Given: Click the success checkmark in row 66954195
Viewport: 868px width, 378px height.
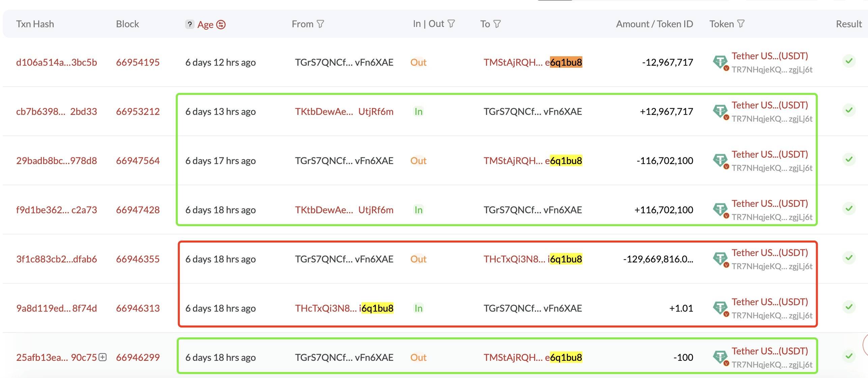Looking at the screenshot, I should coord(849,61).
